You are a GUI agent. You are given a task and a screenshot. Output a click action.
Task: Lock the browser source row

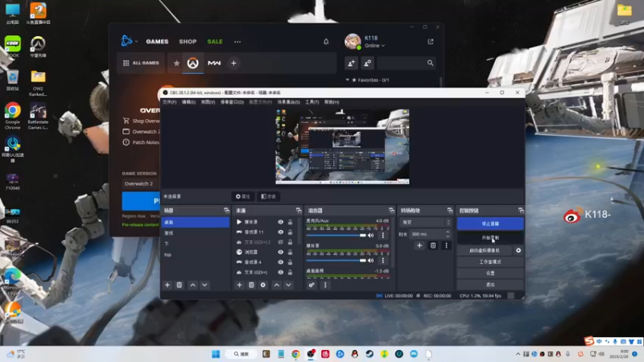click(290, 252)
